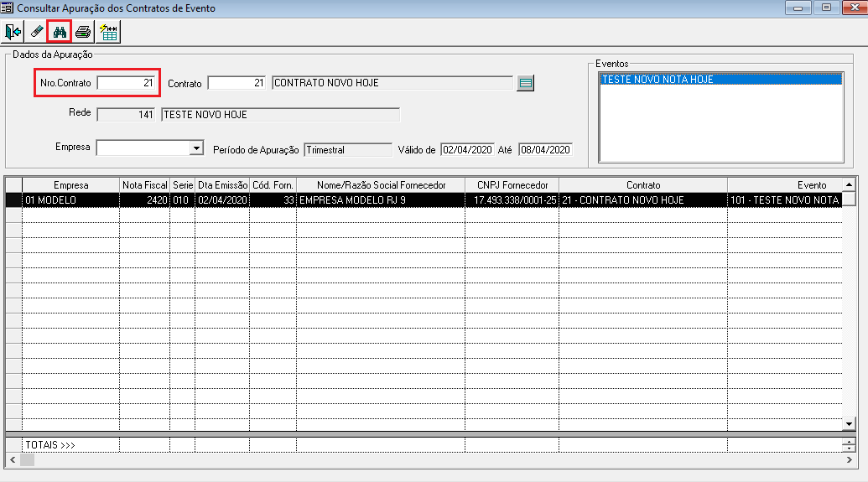Select the 01 MODELO cell
The image size is (868, 482).
pyautogui.click(x=70, y=200)
